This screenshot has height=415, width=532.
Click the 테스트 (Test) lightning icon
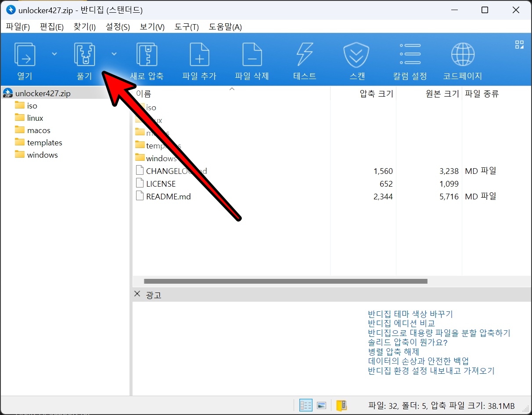click(305, 54)
